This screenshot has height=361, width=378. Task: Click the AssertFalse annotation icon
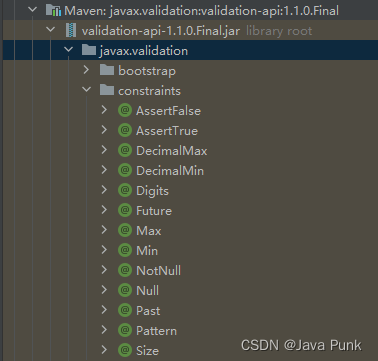tap(125, 110)
